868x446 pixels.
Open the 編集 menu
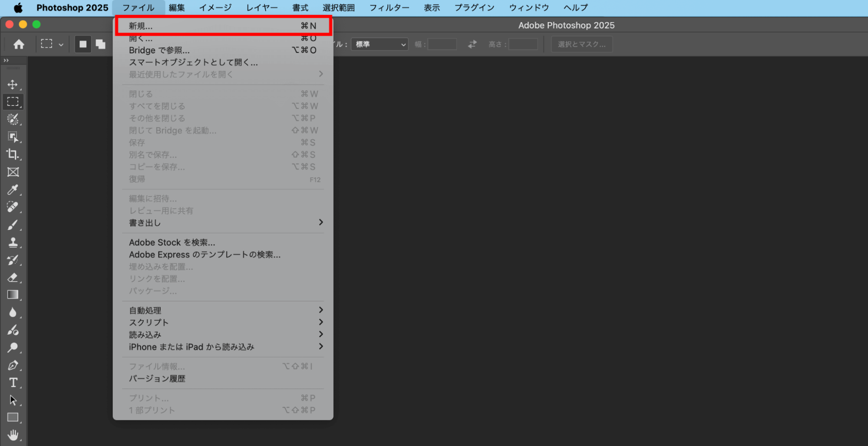tap(177, 8)
